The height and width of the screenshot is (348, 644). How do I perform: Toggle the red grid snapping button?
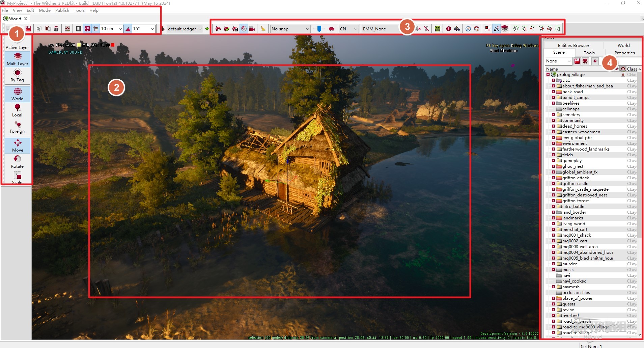coord(87,29)
